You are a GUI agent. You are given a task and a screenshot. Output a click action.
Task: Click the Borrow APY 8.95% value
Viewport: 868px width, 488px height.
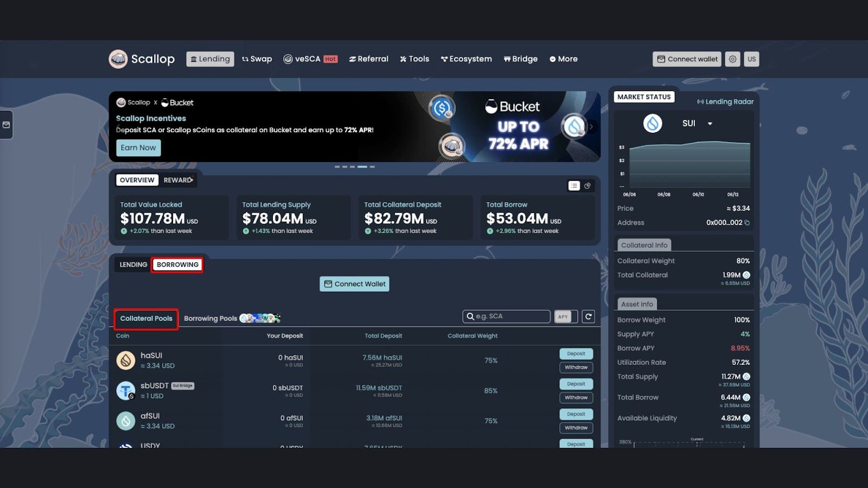740,349
